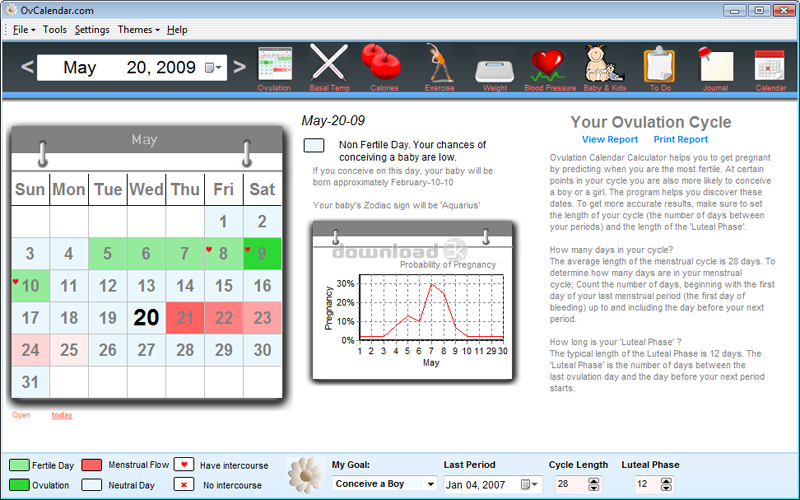Image resolution: width=800 pixels, height=500 pixels.
Task: Adjust the Cycle Length stepper arrows
Action: 593,484
